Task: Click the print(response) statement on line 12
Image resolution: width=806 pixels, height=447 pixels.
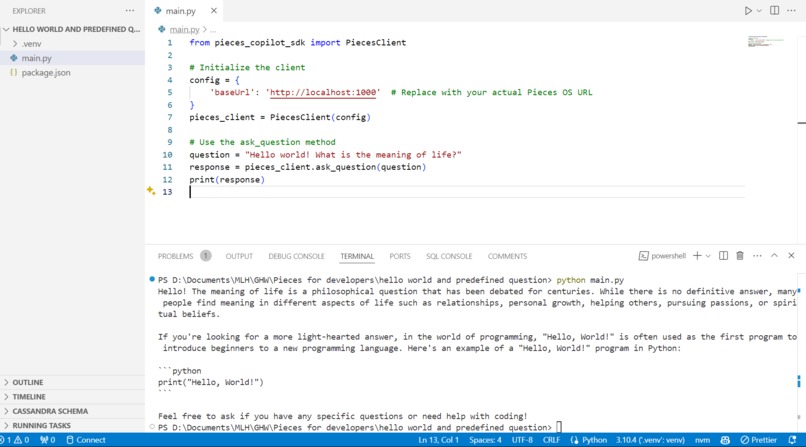Action: [227, 180]
